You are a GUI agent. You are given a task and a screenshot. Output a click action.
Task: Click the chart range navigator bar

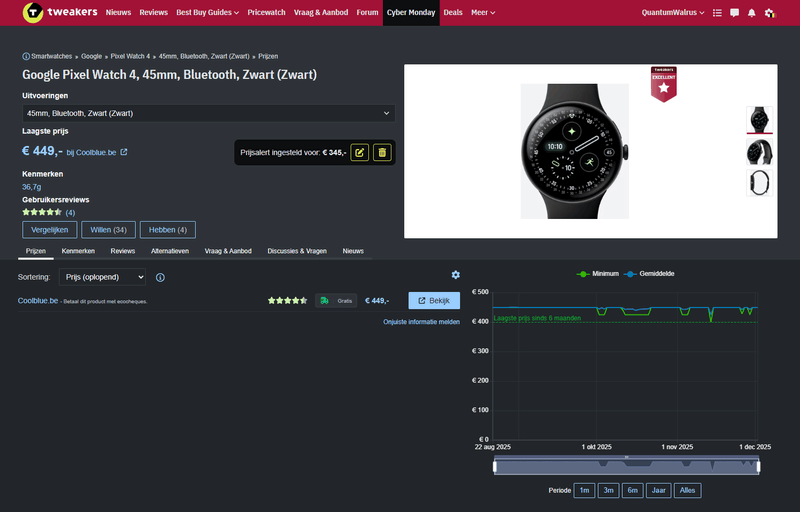627,467
